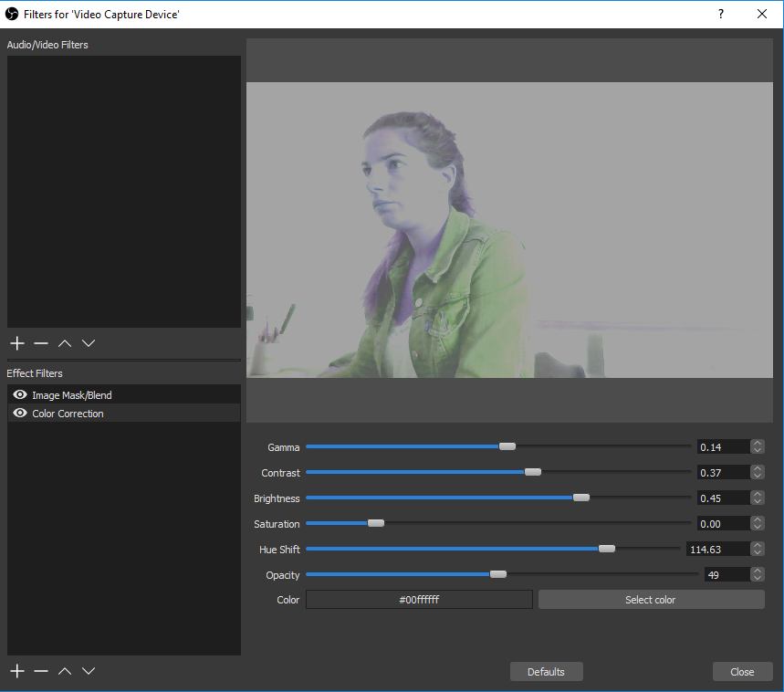Move selected effect filter down
Image resolution: width=784 pixels, height=692 pixels.
tap(89, 671)
